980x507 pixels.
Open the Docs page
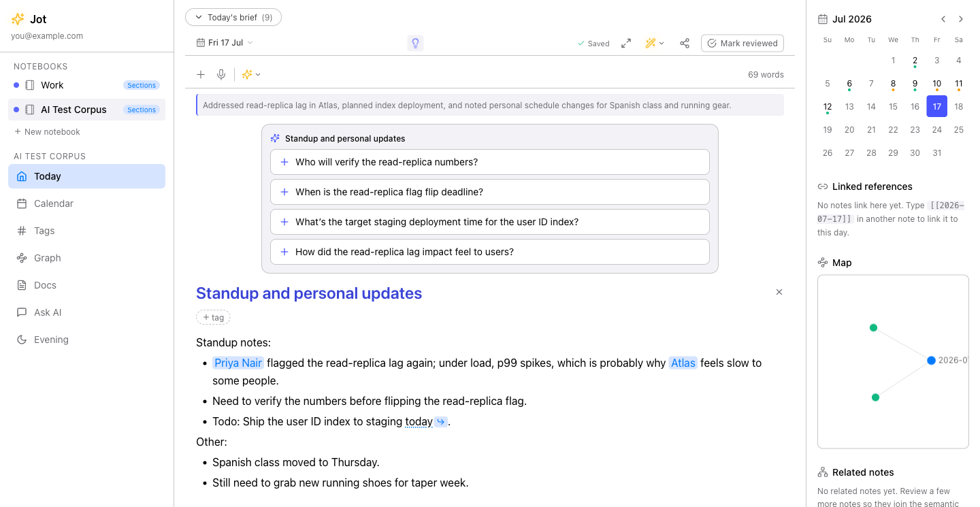(x=86, y=285)
